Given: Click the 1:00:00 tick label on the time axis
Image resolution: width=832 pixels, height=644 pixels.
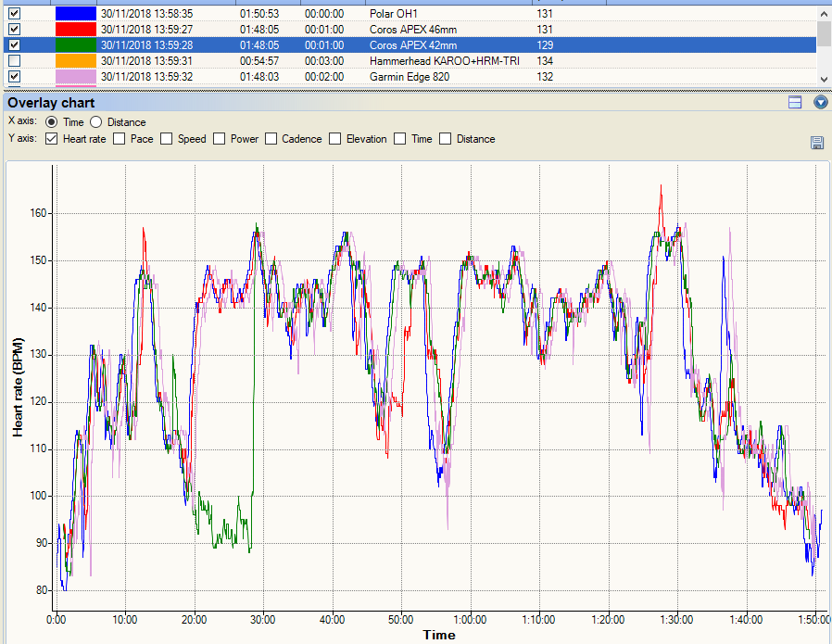Looking at the screenshot, I should (x=470, y=620).
